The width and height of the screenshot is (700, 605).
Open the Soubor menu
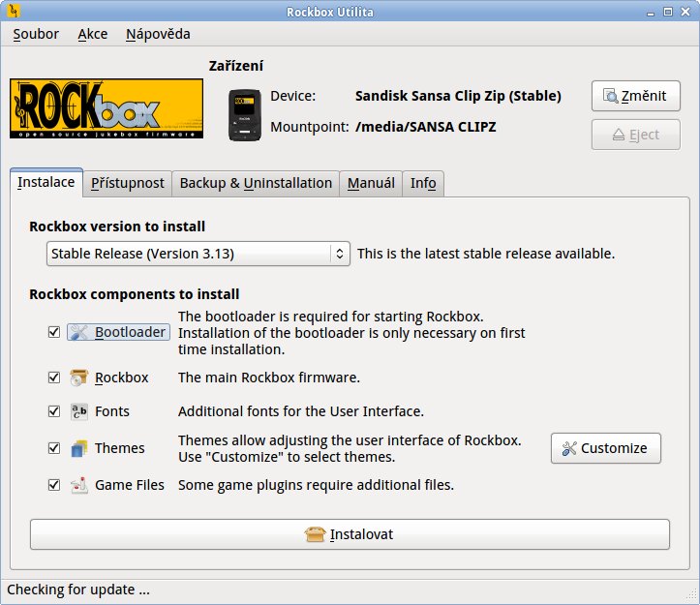[x=36, y=34]
